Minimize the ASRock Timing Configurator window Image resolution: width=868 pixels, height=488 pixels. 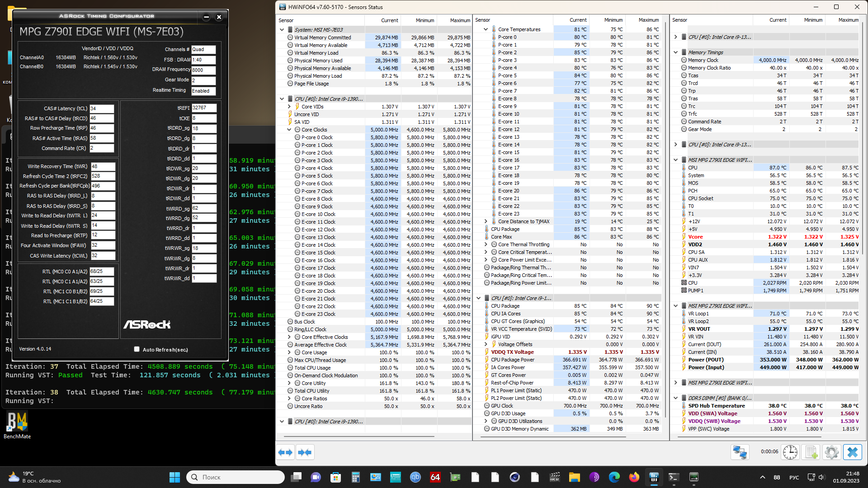(206, 17)
